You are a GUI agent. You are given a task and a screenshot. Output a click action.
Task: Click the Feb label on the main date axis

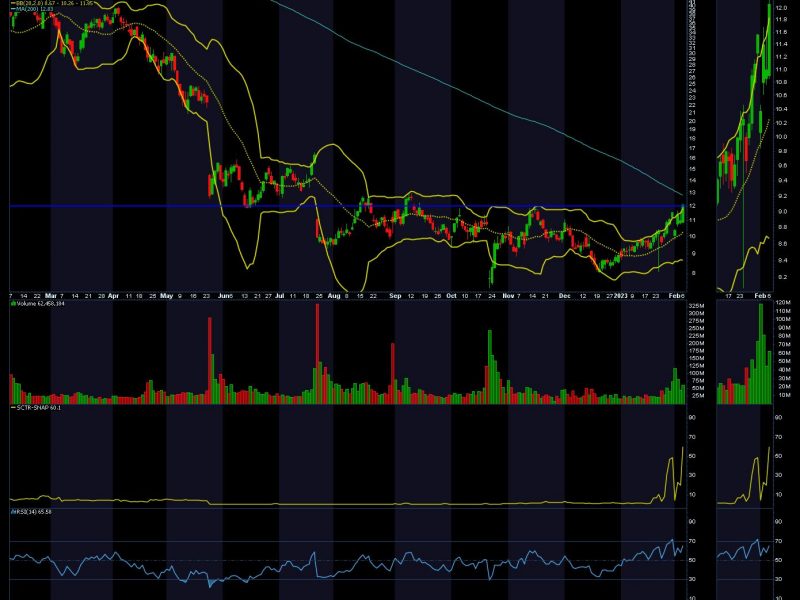click(676, 296)
